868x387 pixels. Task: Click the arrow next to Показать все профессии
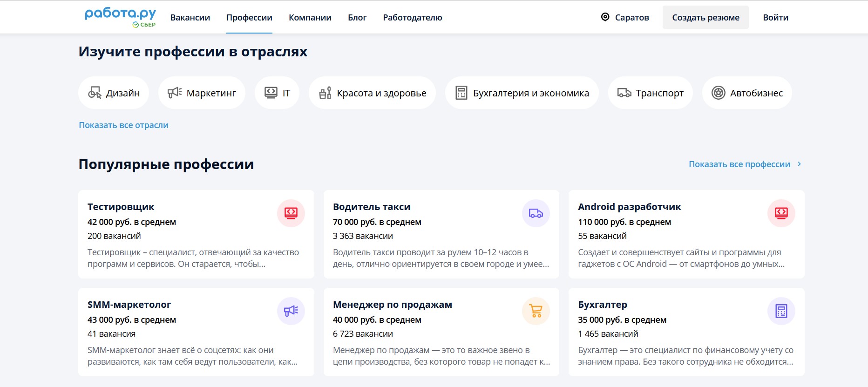coord(799,164)
